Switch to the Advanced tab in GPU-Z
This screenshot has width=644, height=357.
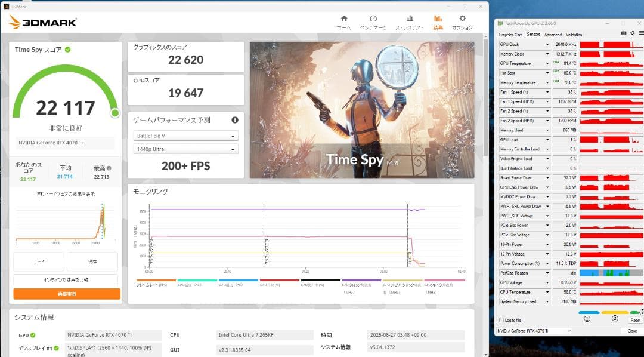point(553,35)
